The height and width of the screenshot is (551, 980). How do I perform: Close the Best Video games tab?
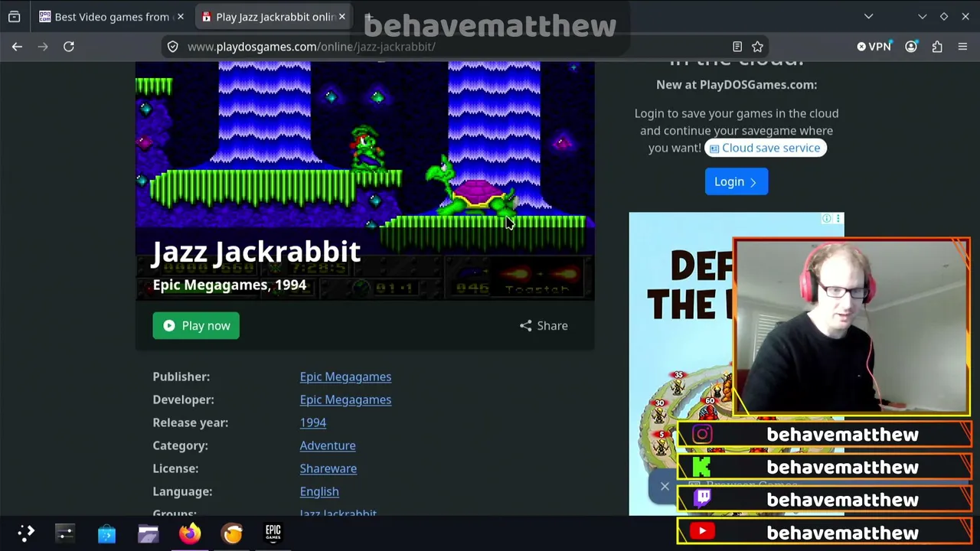point(180,16)
